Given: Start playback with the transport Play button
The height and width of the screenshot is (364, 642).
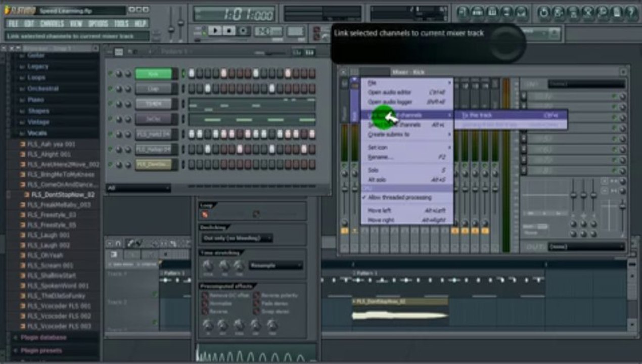Looking at the screenshot, I should click(x=215, y=31).
